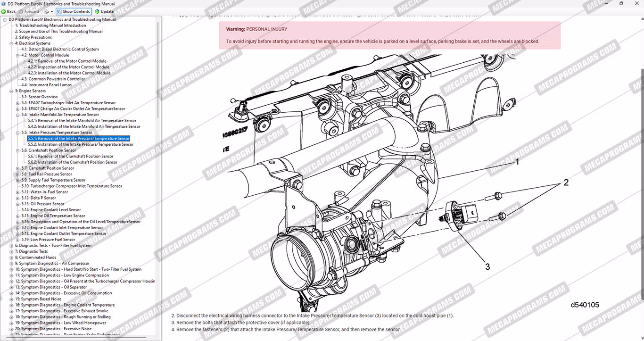Screen dimensions: 644x341
Task: Collapse the root DD Platform manual node
Action: (x=5, y=19)
